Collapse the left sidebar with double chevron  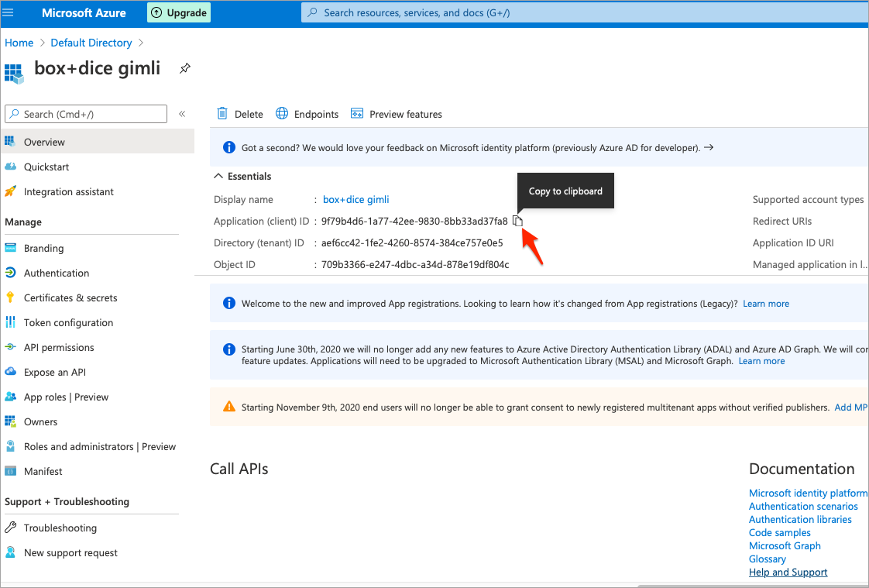pyautogui.click(x=182, y=114)
